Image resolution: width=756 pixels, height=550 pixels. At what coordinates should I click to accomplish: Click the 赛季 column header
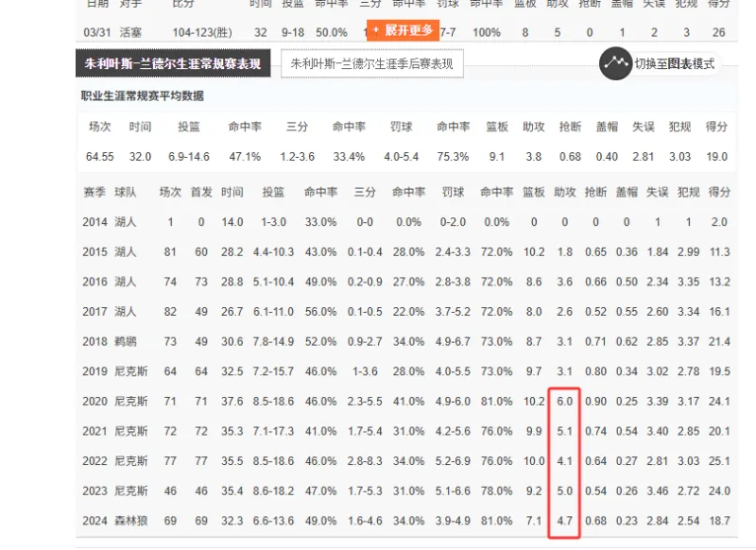click(x=94, y=192)
